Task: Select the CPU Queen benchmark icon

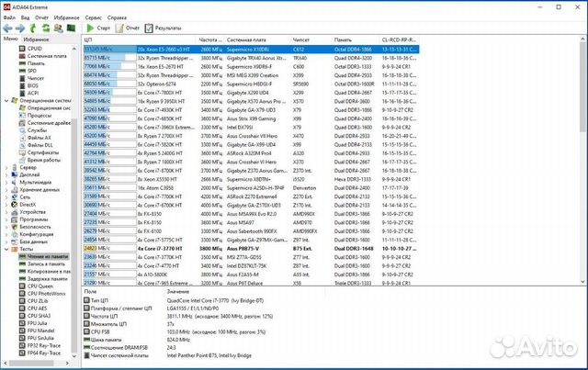Action: (x=22, y=286)
